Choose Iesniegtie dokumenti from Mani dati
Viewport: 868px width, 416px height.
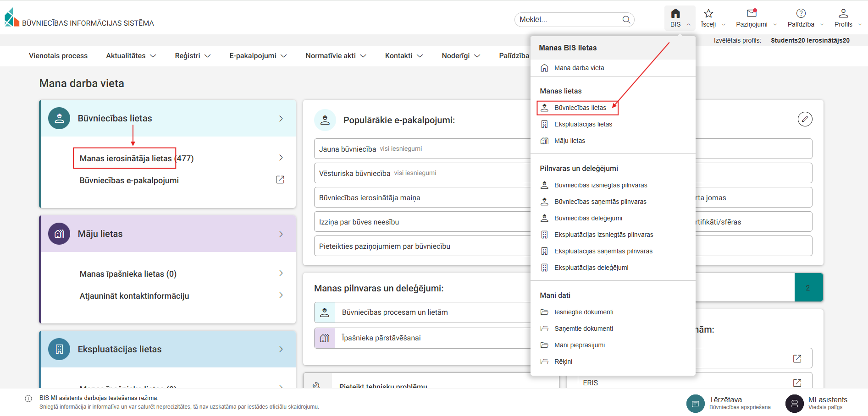coord(584,312)
